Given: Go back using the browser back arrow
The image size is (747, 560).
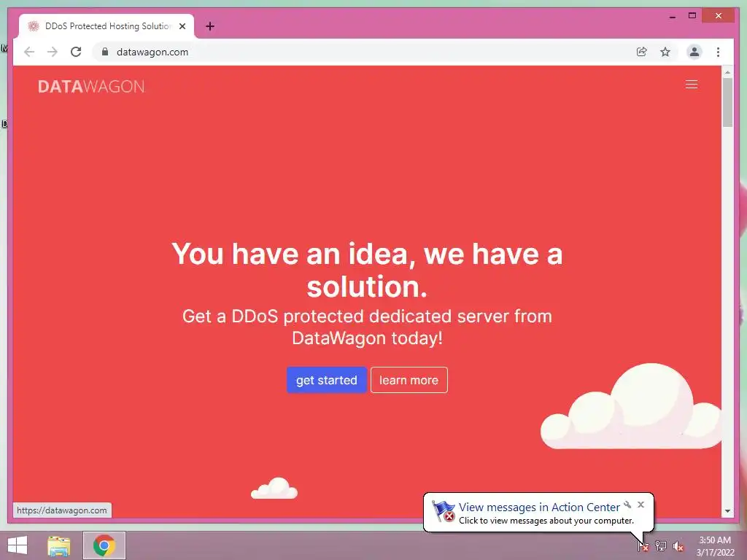Looking at the screenshot, I should (29, 52).
